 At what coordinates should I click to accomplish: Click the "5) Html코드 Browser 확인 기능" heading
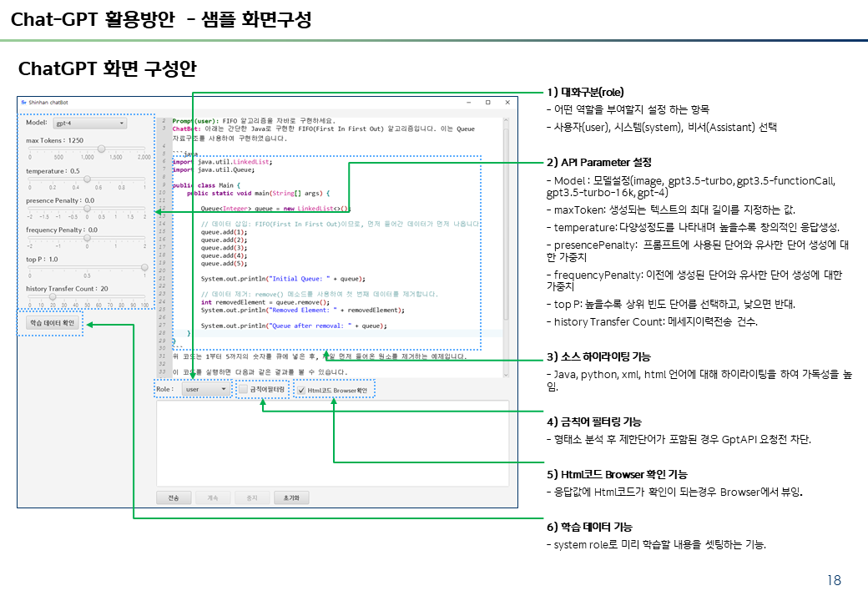click(x=617, y=475)
